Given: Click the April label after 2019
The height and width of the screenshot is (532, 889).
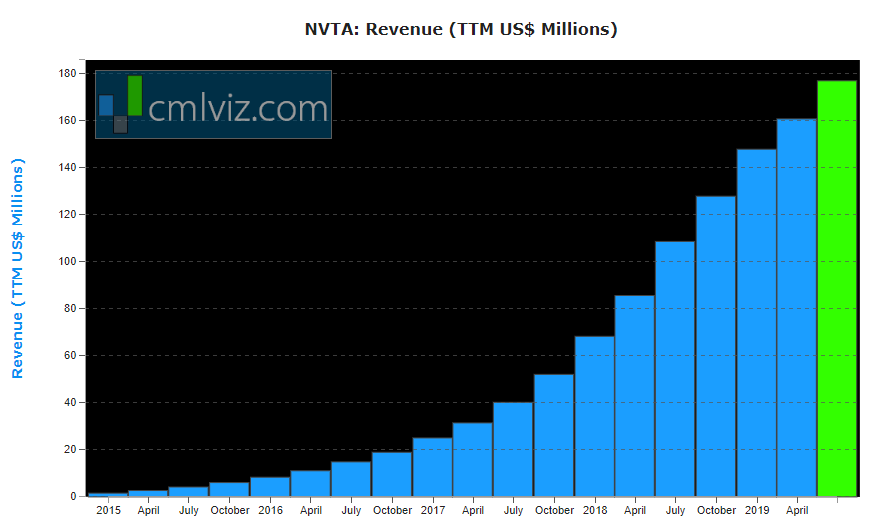Looking at the screenshot, I should [797, 510].
